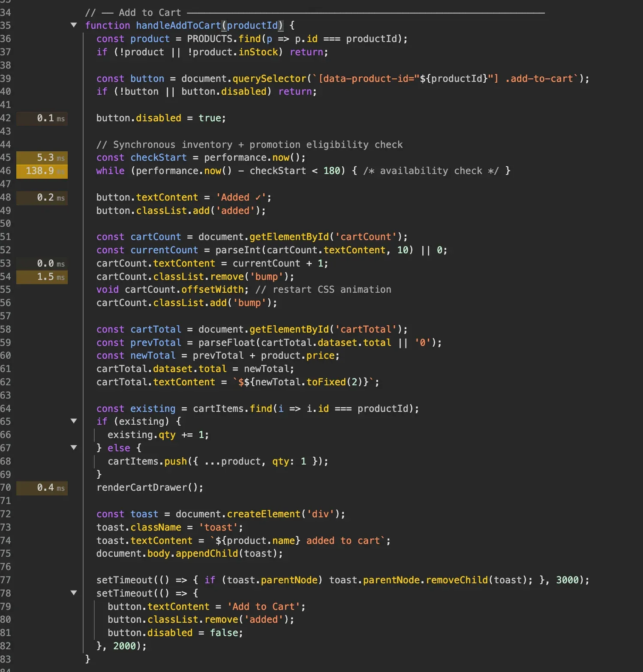Click PRODUCTS.find call on line 36
The width and height of the screenshot is (643, 672).
tap(297, 39)
